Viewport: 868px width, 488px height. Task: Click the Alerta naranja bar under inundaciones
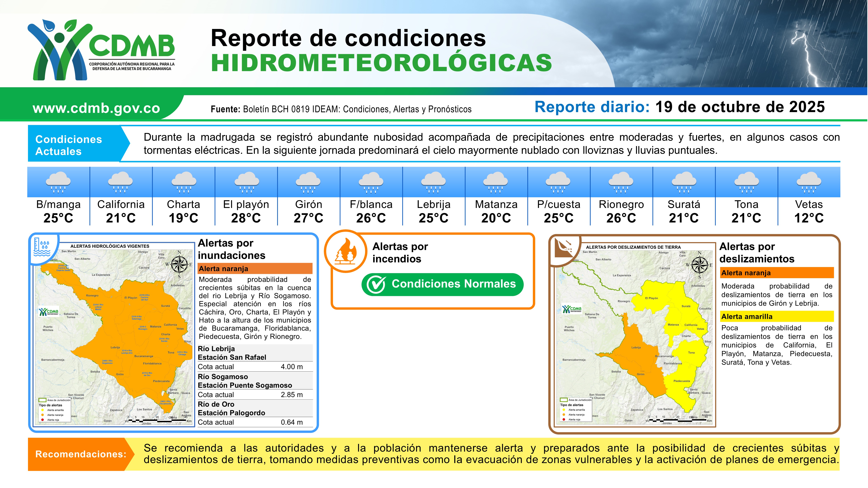pos(255,268)
